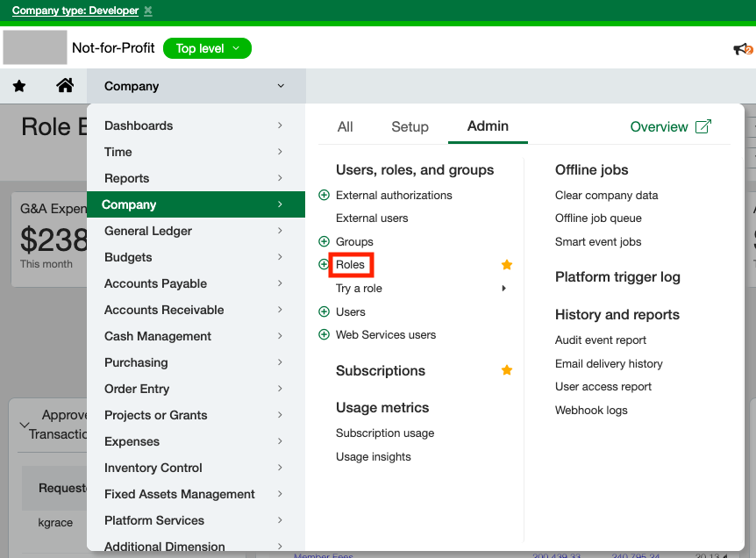Viewport: 756px width, 558px height.
Task: Add new Group plus icon
Action: (324, 241)
